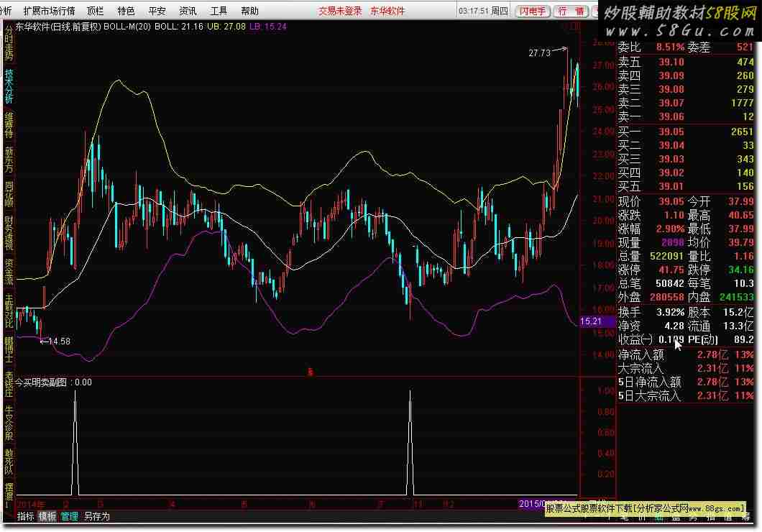This screenshot has height=532, width=762.
Task: Click the 现价 value 39.05
Action: 671,201
